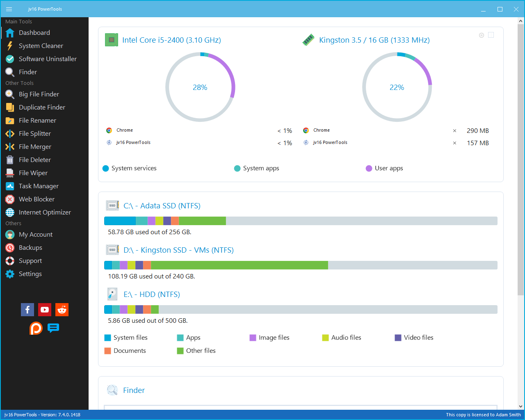Click the Internet Optimizer globe icon

point(10,212)
